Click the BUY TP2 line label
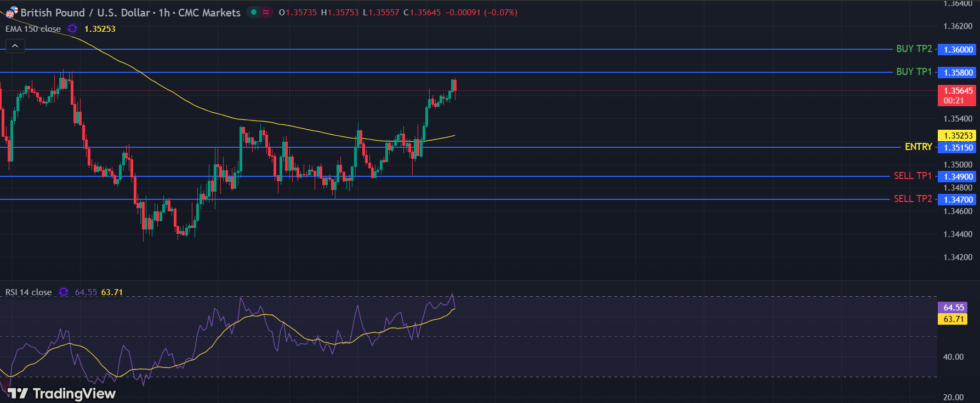 tap(914, 49)
